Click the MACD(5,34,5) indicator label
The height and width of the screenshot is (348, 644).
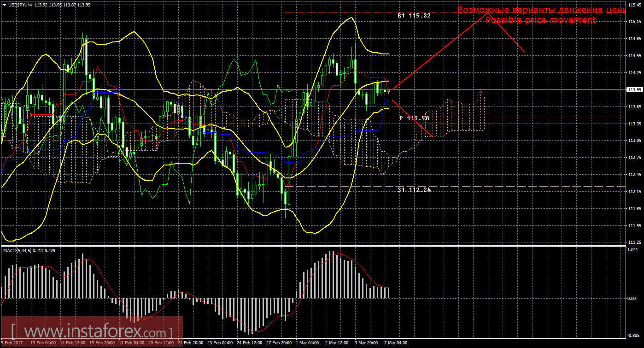[18, 250]
